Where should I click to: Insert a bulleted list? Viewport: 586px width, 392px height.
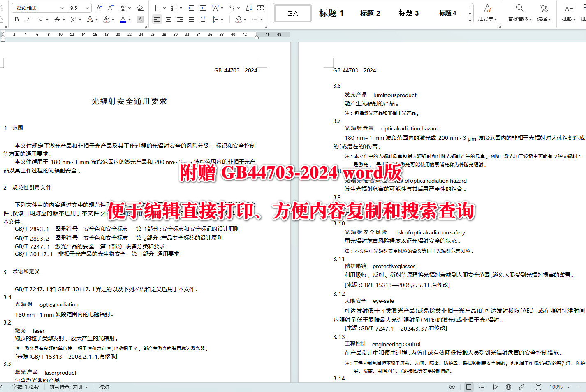[x=158, y=8]
